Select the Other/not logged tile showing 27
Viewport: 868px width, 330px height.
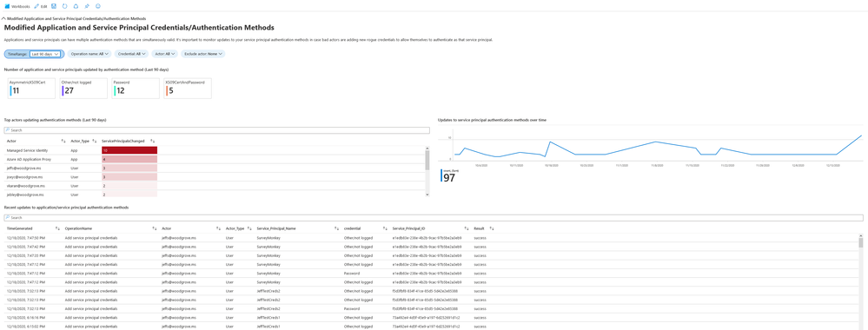[x=83, y=88]
